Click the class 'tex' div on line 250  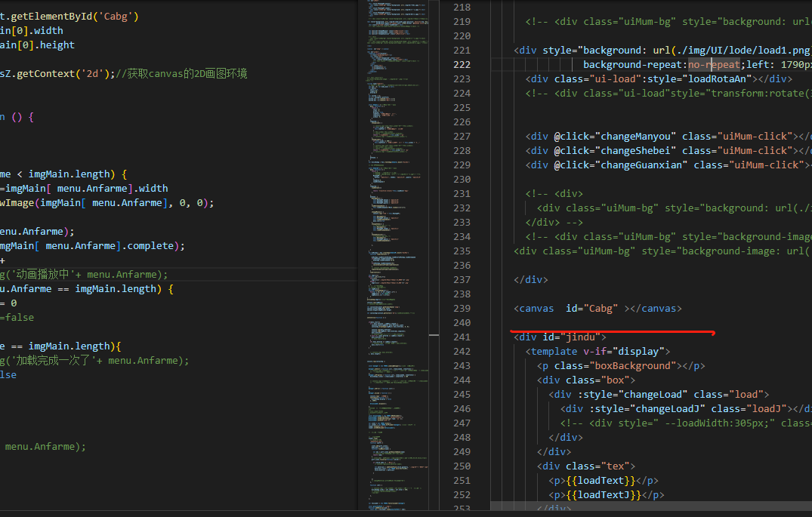coord(585,466)
